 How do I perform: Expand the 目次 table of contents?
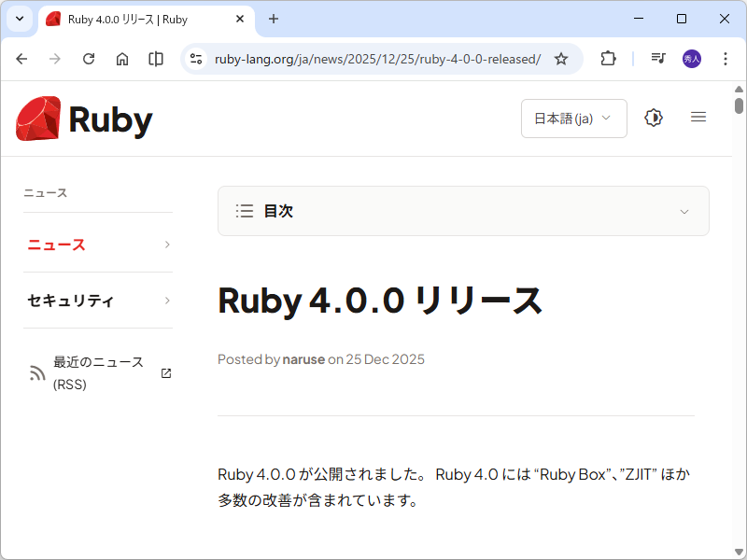[463, 211]
